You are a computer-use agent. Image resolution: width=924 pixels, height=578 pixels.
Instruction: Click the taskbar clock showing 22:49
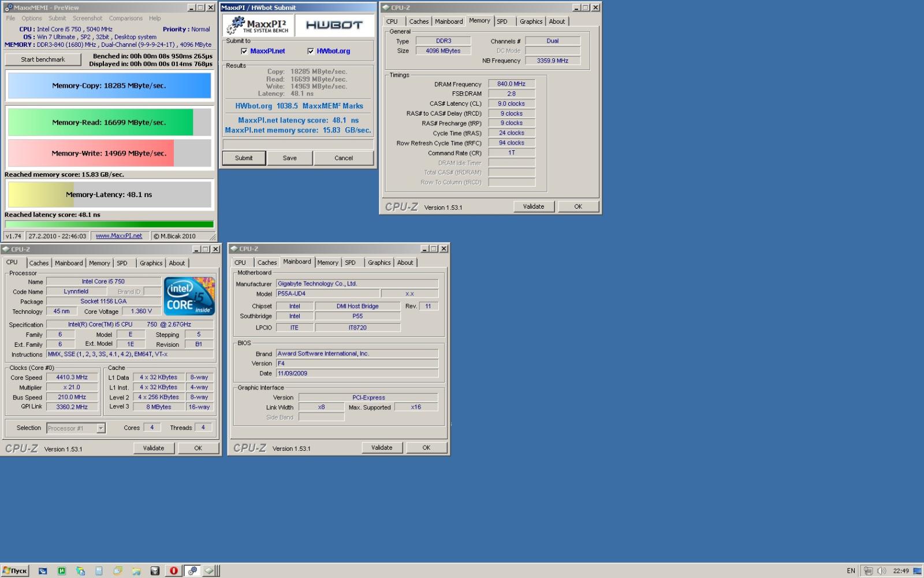pos(901,571)
